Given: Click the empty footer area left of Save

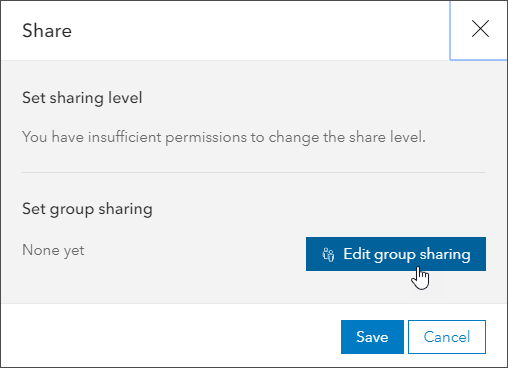Looking at the screenshot, I should tap(170, 336).
